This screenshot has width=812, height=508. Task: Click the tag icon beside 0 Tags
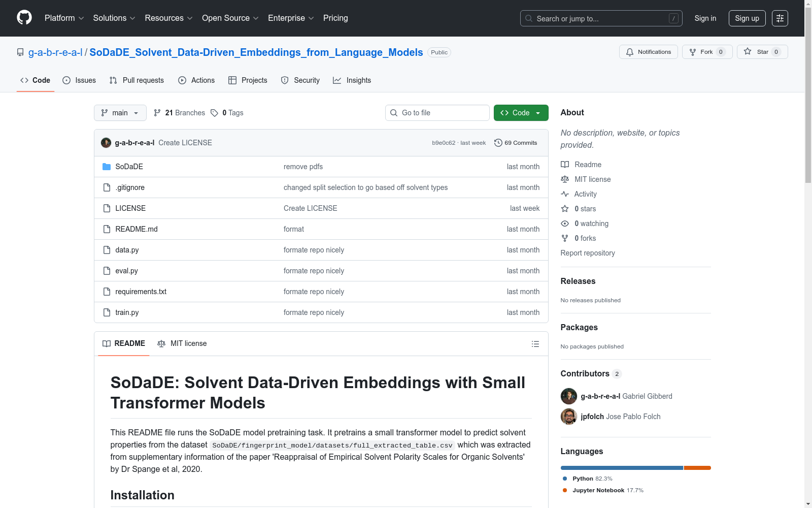pos(215,113)
